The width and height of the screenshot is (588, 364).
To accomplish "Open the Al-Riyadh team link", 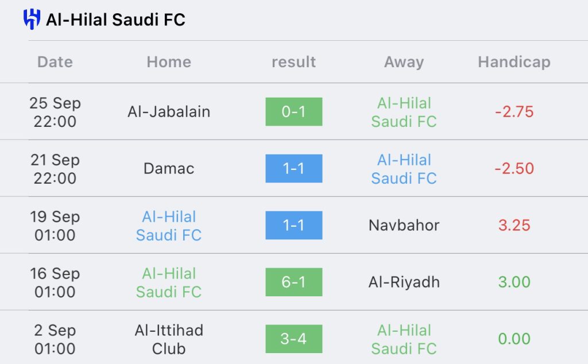I will 404,282.
